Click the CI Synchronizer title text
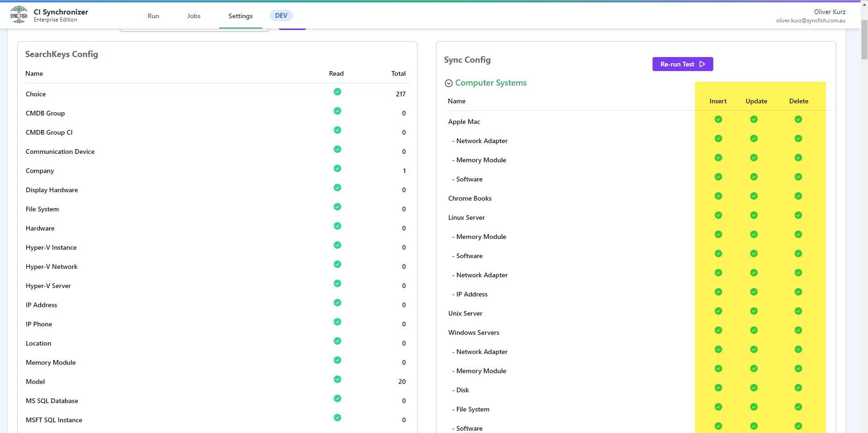The image size is (868, 433). pos(61,12)
